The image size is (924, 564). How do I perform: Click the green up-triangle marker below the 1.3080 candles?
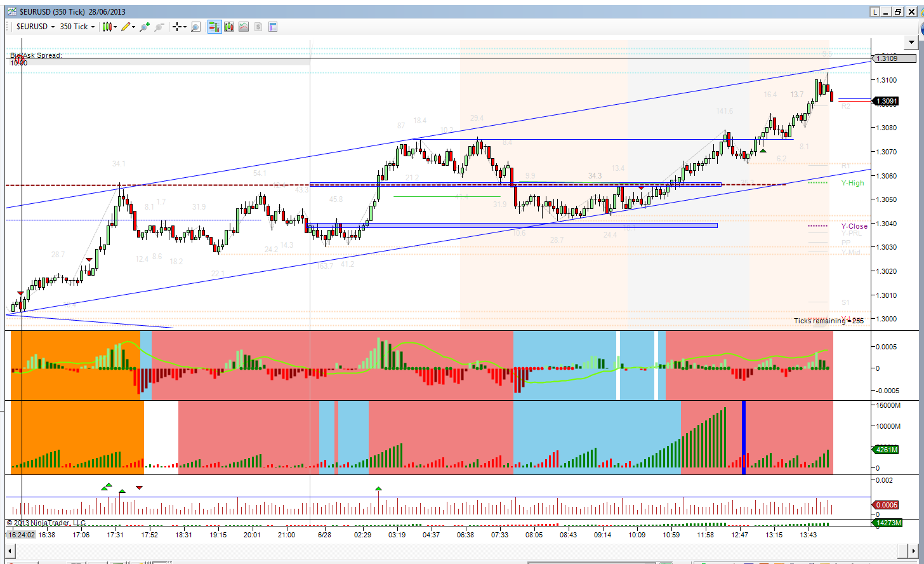coord(763,151)
